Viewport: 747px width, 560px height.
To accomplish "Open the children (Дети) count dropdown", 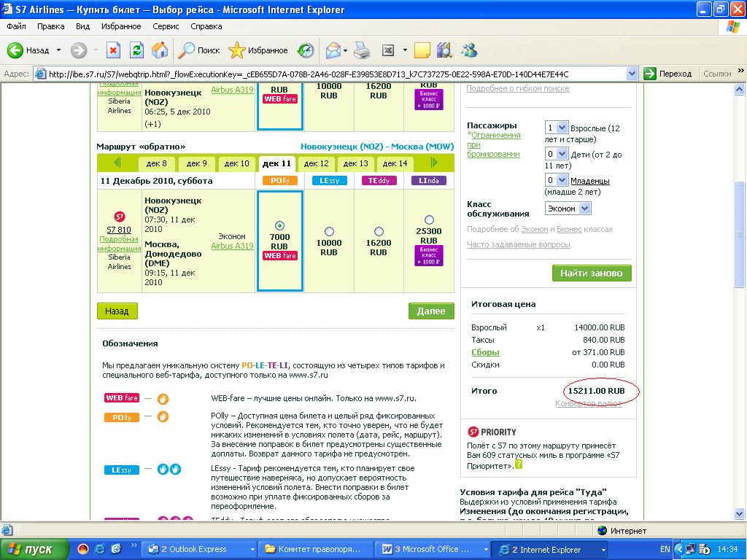I will click(x=556, y=154).
